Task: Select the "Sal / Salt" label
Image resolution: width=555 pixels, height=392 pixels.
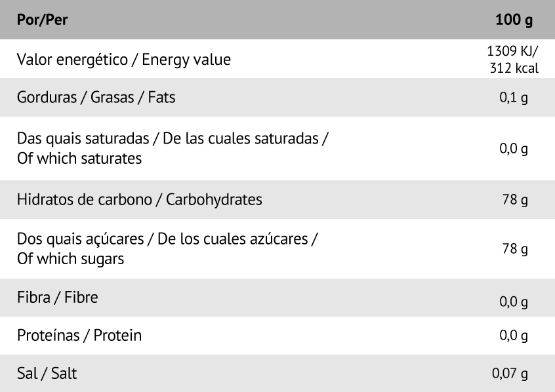Action: coord(47,374)
